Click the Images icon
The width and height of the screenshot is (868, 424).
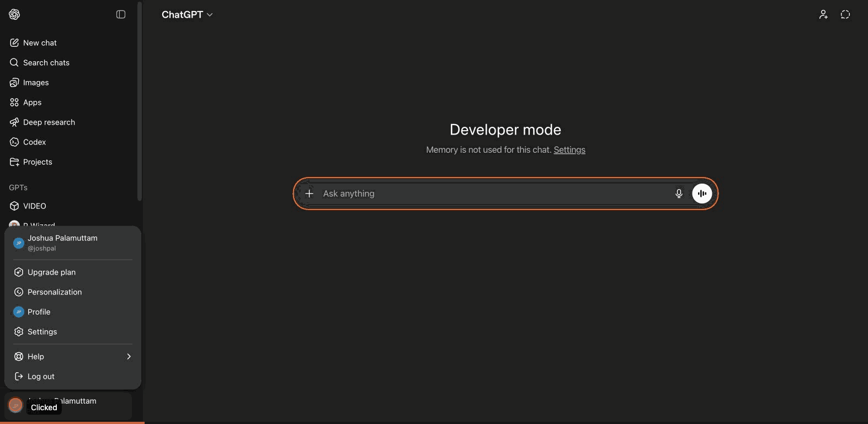(x=14, y=82)
